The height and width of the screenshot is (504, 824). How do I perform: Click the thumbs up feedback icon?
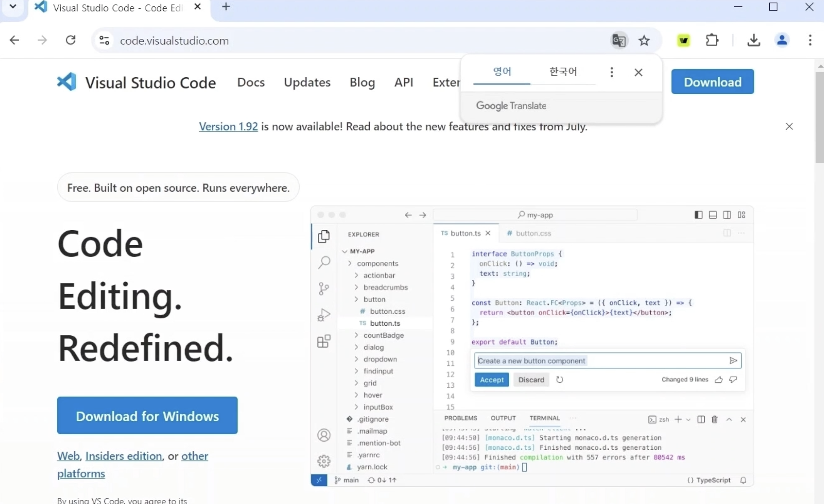click(x=719, y=379)
